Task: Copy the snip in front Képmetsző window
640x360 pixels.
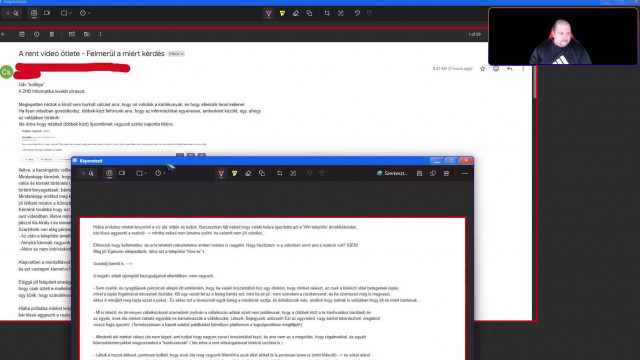Action: pos(433,173)
